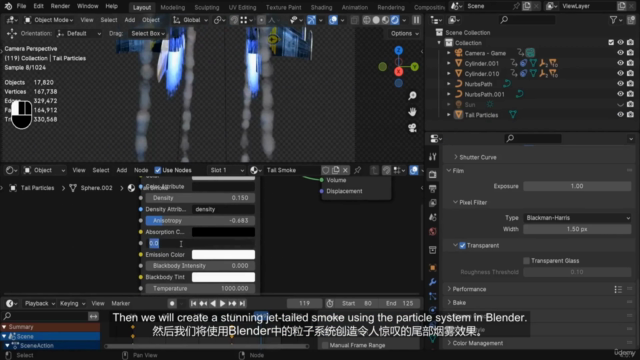Toggle camera view icon in viewport
The width and height of the screenshot is (640, 360).
click(412, 128)
